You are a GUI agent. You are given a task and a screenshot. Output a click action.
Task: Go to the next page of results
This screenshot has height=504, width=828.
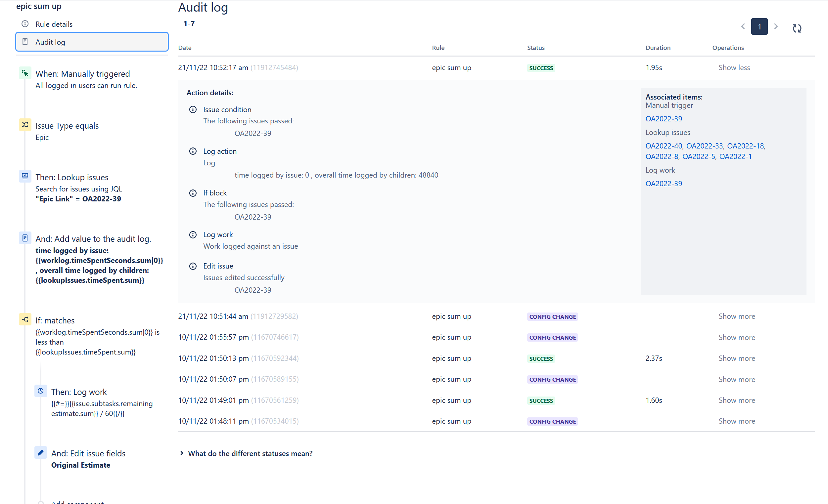point(776,26)
